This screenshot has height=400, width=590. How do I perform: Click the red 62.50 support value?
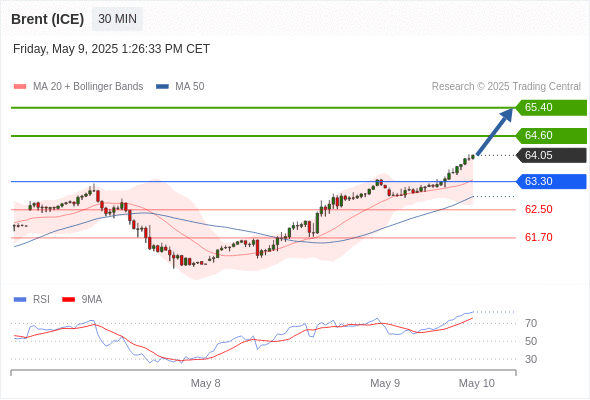(538, 209)
